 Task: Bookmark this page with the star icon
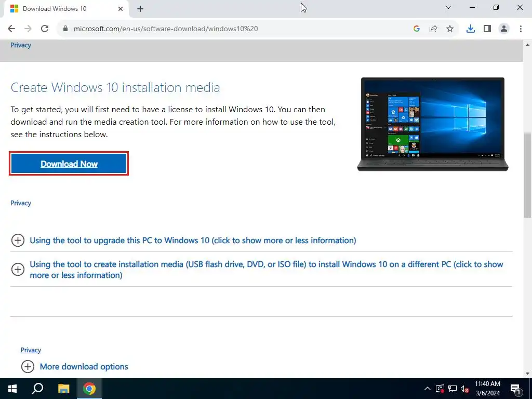450,29
